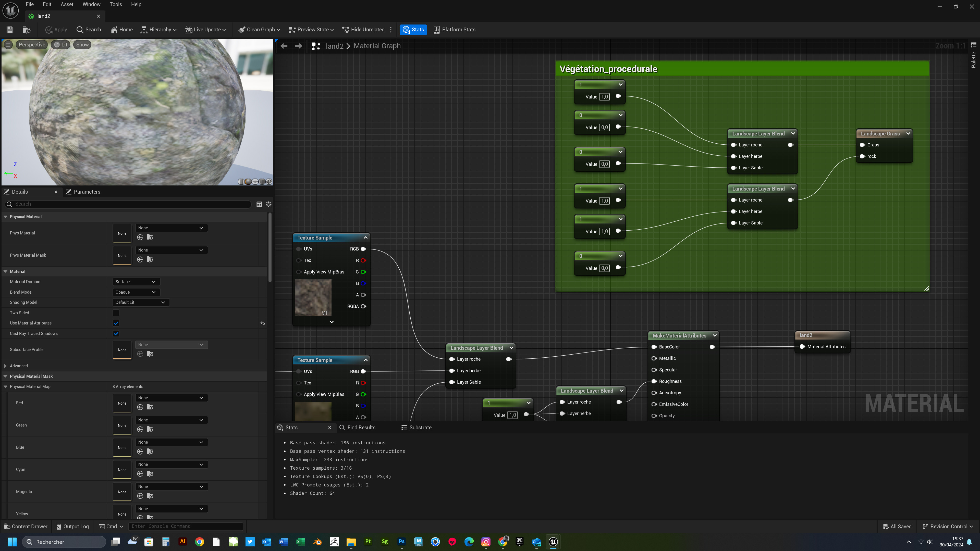980x551 pixels.
Task: Open the Shading Model dropdown
Action: pos(141,302)
